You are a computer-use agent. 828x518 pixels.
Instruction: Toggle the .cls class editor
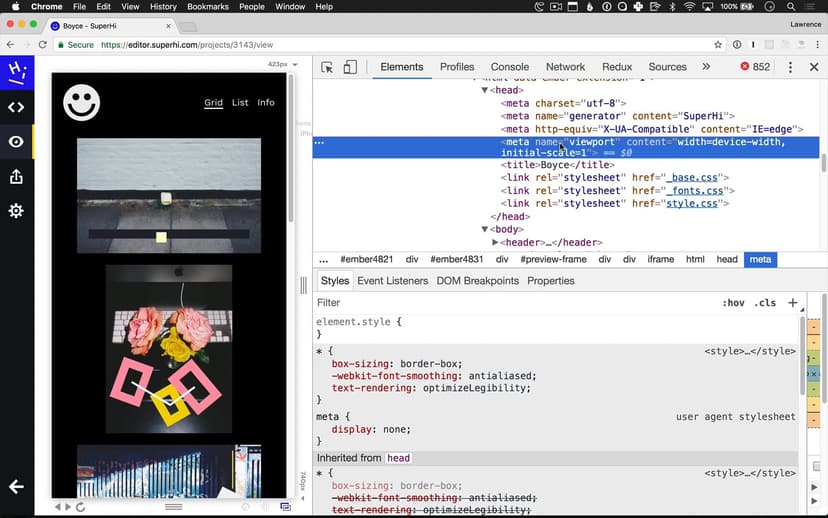[765, 303]
